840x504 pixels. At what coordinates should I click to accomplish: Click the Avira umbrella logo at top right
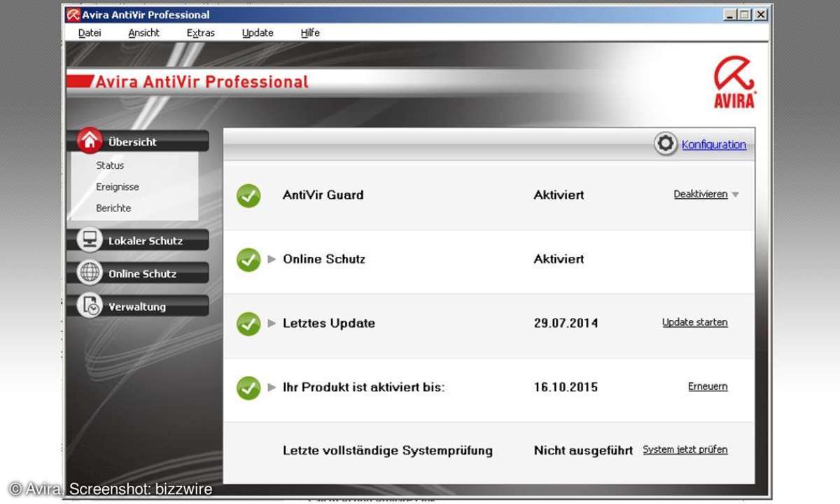click(x=734, y=83)
